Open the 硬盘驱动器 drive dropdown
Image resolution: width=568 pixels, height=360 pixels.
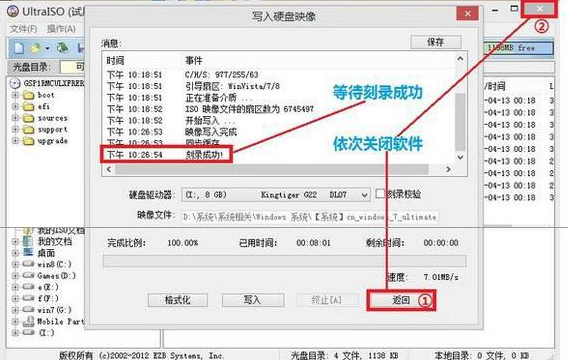(364, 195)
